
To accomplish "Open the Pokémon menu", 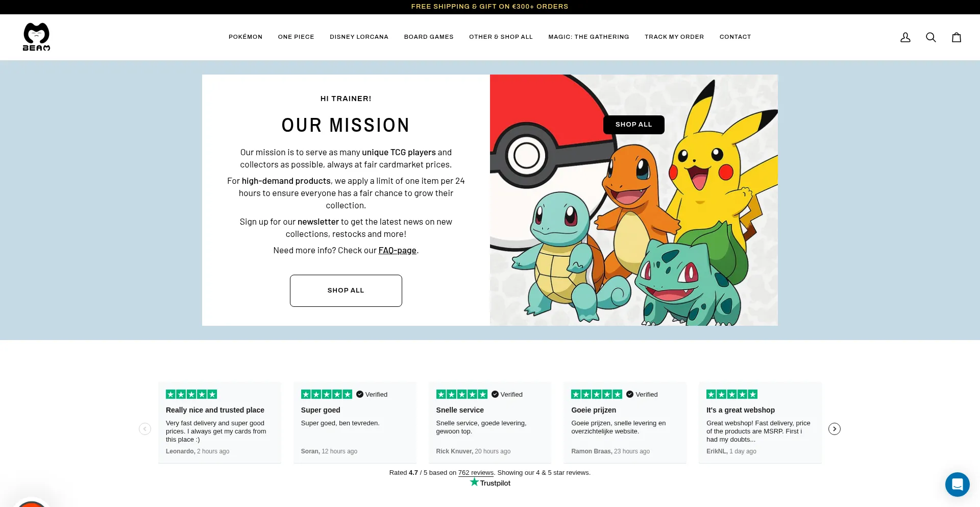I will pyautogui.click(x=245, y=37).
